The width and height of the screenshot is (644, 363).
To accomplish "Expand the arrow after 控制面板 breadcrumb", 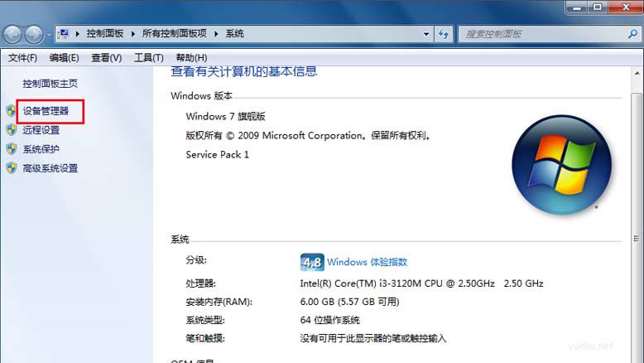I will click(x=133, y=34).
